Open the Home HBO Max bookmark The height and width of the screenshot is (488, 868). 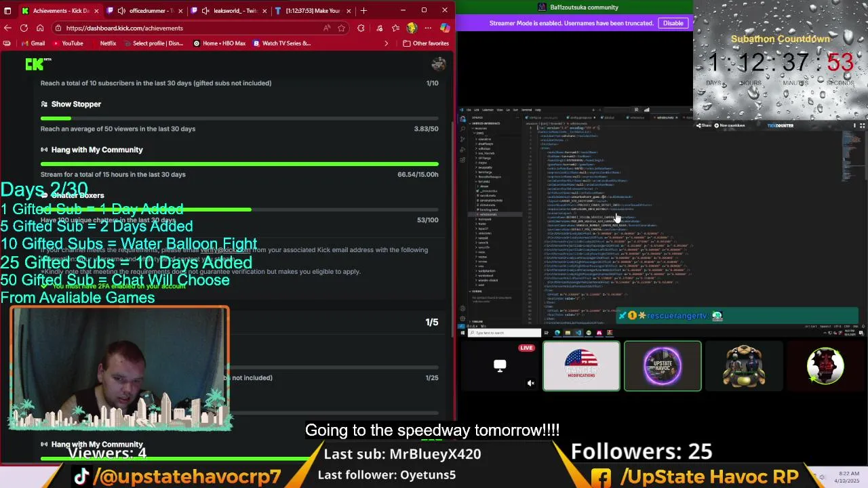tap(219, 43)
